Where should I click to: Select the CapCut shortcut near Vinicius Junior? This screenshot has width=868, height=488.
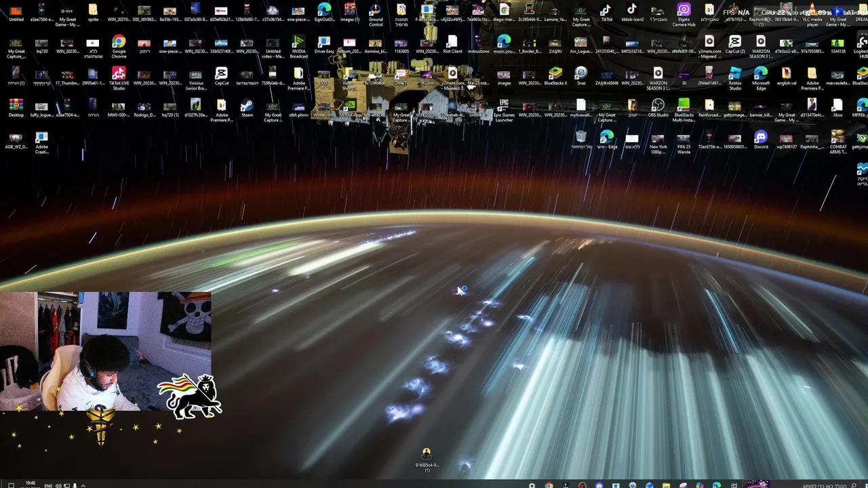coord(221,77)
